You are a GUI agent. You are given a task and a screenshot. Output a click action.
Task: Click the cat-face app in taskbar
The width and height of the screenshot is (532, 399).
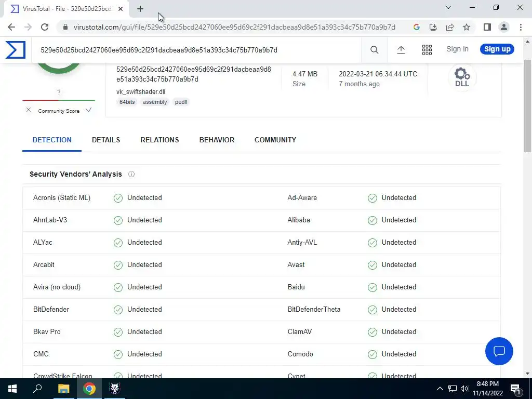(115, 389)
